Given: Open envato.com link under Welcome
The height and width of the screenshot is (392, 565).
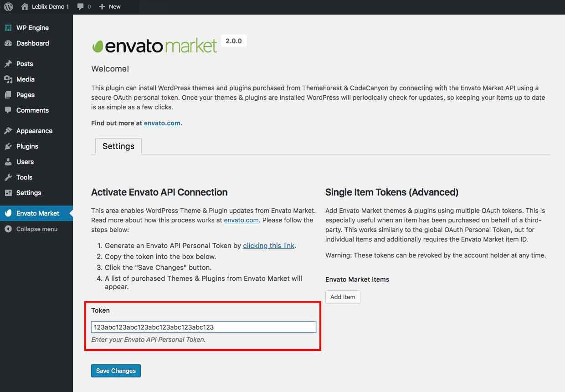Looking at the screenshot, I should point(162,123).
